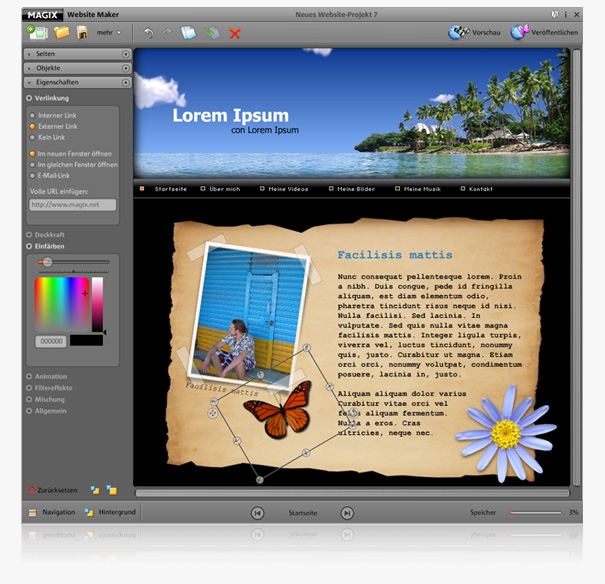Image resolution: width=605 pixels, height=584 pixels.
Task: Click the new project icon with green plus
Action: pyautogui.click(x=37, y=33)
